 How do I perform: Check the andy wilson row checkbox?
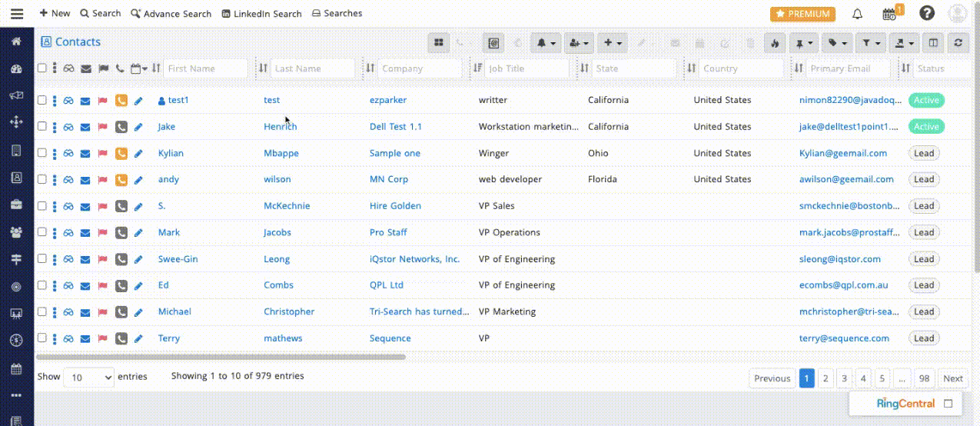[42, 179]
